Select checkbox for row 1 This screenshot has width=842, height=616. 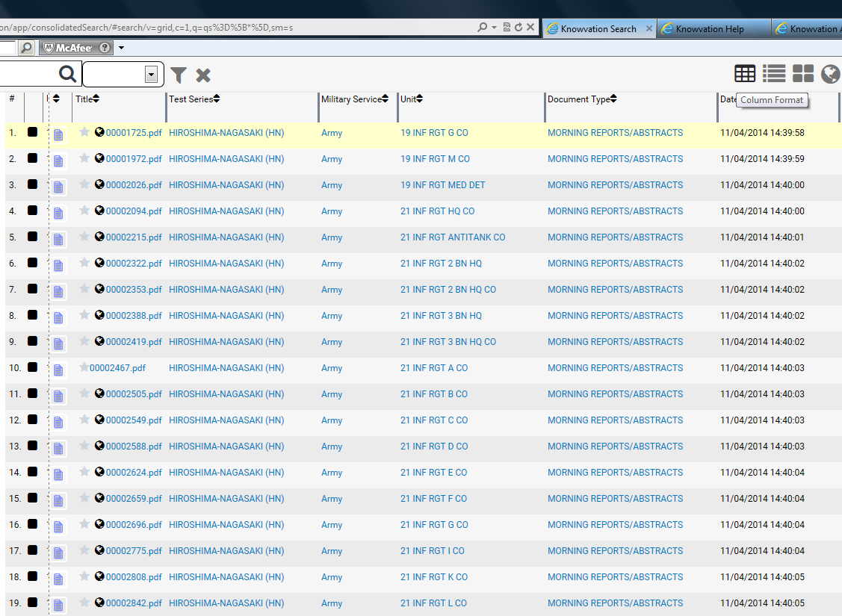tap(32, 132)
